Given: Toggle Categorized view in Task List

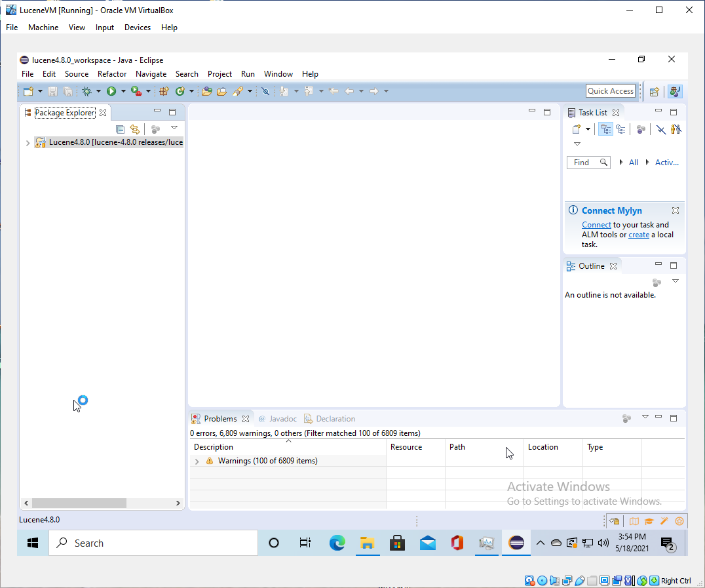Looking at the screenshot, I should coord(606,129).
